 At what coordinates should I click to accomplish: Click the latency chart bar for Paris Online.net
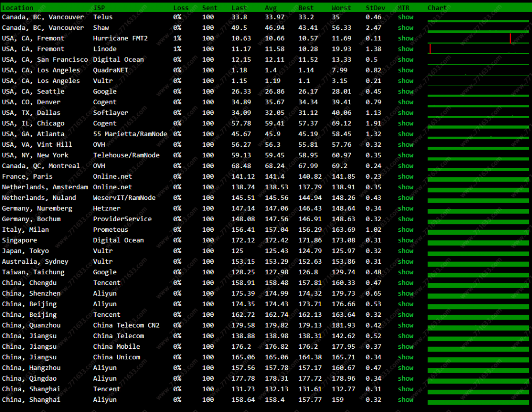tap(478, 178)
